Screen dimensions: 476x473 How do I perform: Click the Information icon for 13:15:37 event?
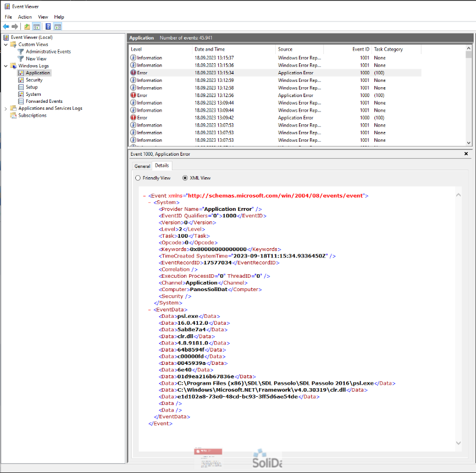point(134,58)
